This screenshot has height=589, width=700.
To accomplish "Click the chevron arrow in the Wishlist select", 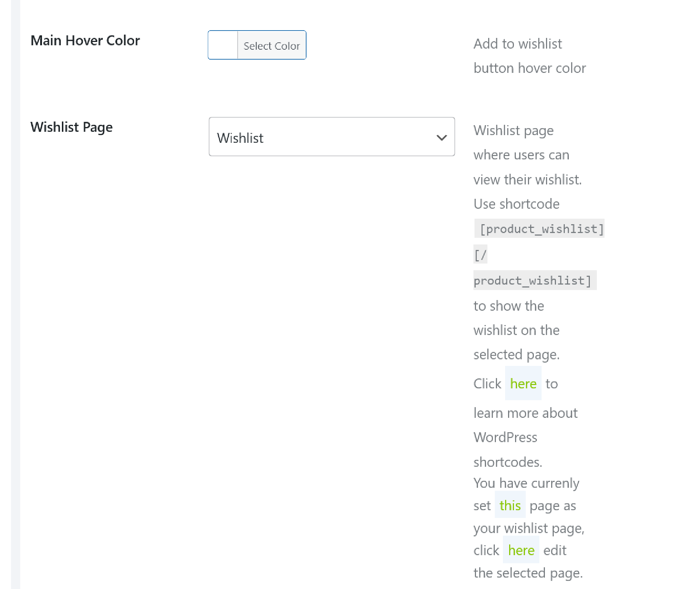I will point(441,138).
